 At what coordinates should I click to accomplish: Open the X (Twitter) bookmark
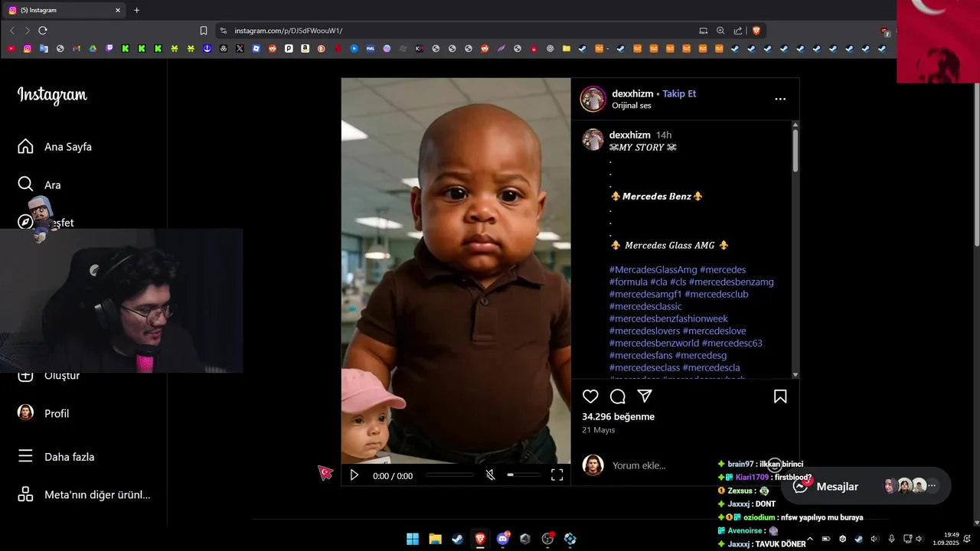240,48
